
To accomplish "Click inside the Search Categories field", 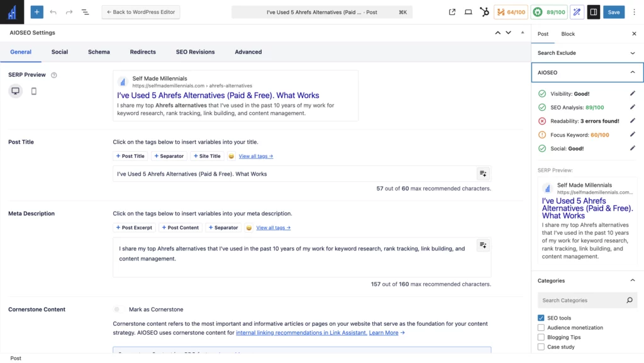I will 582,300.
